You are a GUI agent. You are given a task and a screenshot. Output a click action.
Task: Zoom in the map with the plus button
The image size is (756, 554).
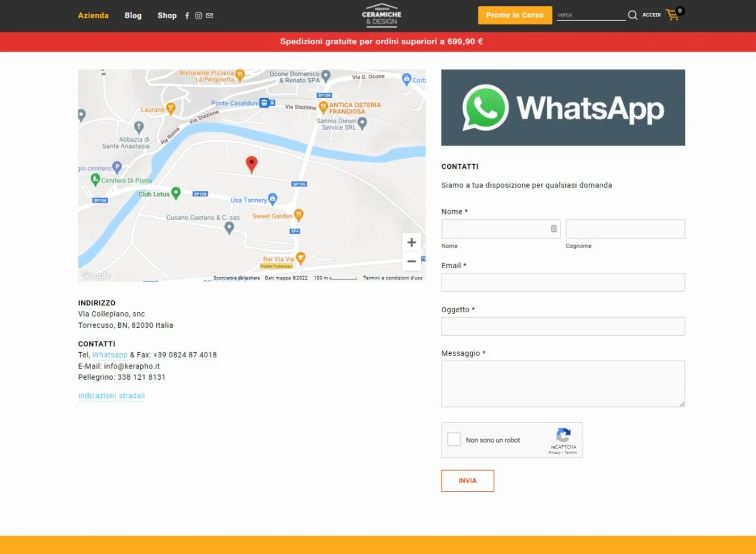coord(412,243)
